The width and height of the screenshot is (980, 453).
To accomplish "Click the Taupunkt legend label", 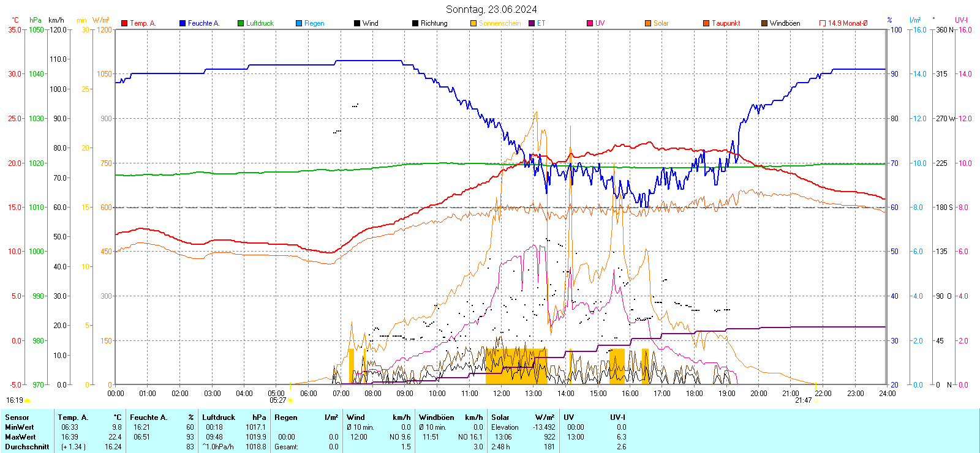I will click(x=726, y=23).
